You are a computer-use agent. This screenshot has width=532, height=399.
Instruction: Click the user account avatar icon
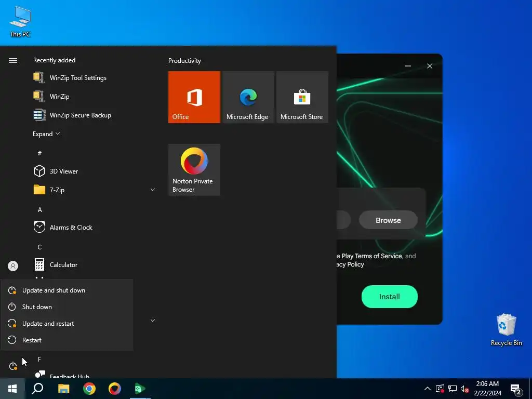click(x=13, y=266)
